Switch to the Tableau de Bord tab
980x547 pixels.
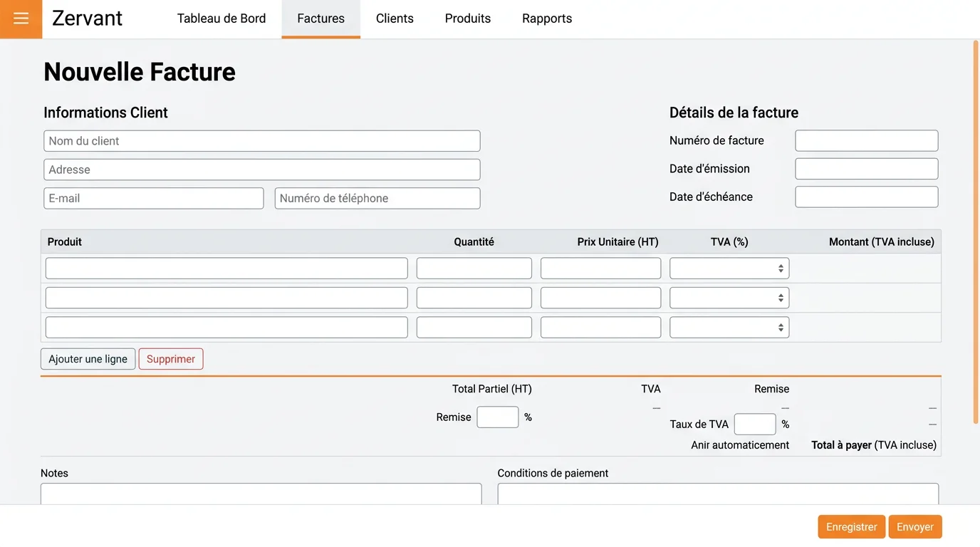[221, 18]
